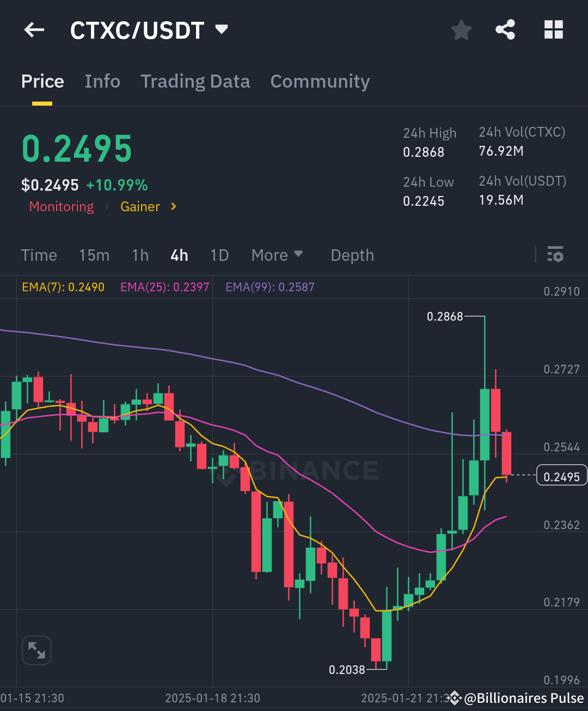Click the Binance diamond logo in the footer
The image size is (588, 711).
pos(454,697)
